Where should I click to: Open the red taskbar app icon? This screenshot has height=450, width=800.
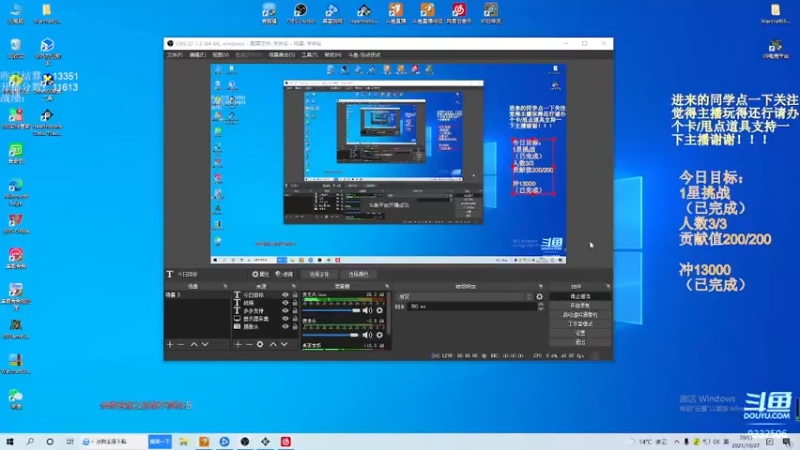[286, 442]
